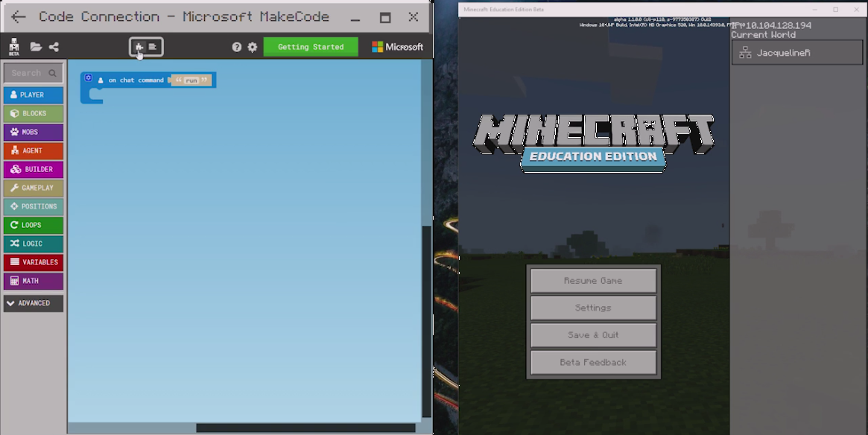Click the "run" text on chat command block
This screenshot has height=435, width=868.
[x=191, y=80]
